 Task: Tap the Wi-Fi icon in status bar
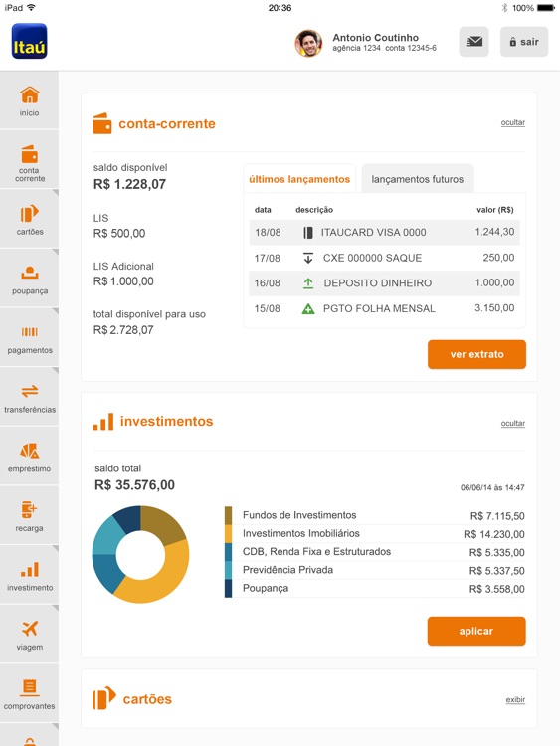32,7
